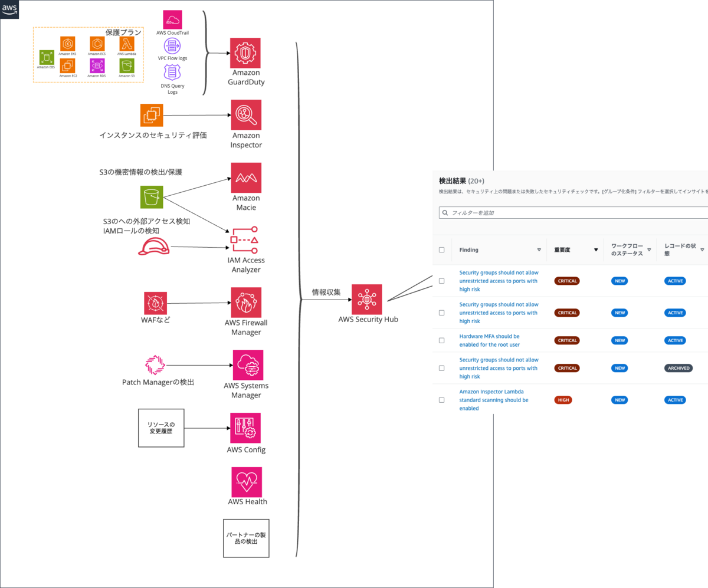The height and width of the screenshot is (588, 708).
Task: Select the Amazon EKS icon in 保護プラン
Action: click(x=68, y=44)
